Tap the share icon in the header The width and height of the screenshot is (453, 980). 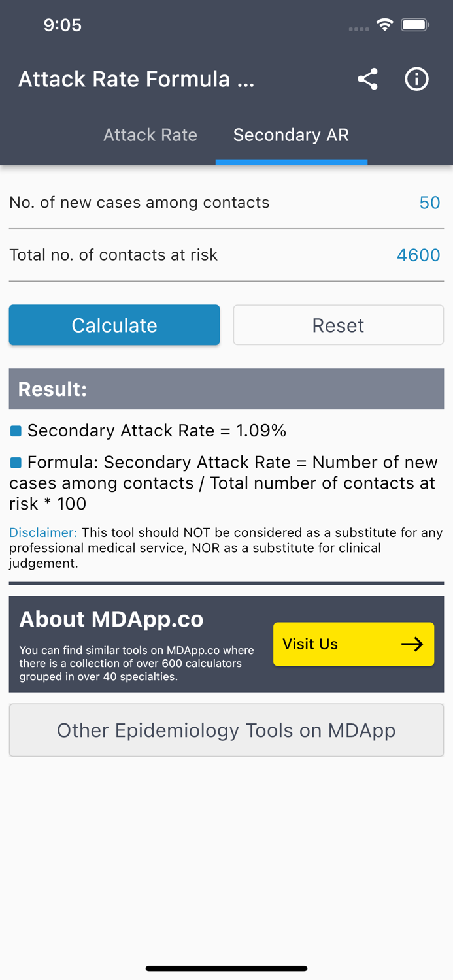click(x=367, y=79)
